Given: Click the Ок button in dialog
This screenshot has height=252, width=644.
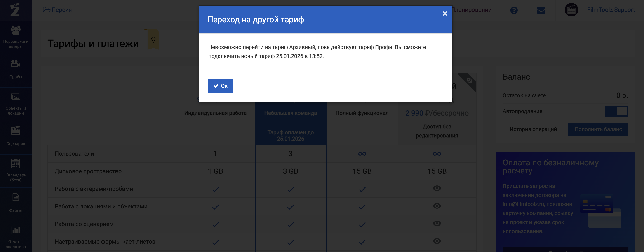Looking at the screenshot, I should 220,86.
